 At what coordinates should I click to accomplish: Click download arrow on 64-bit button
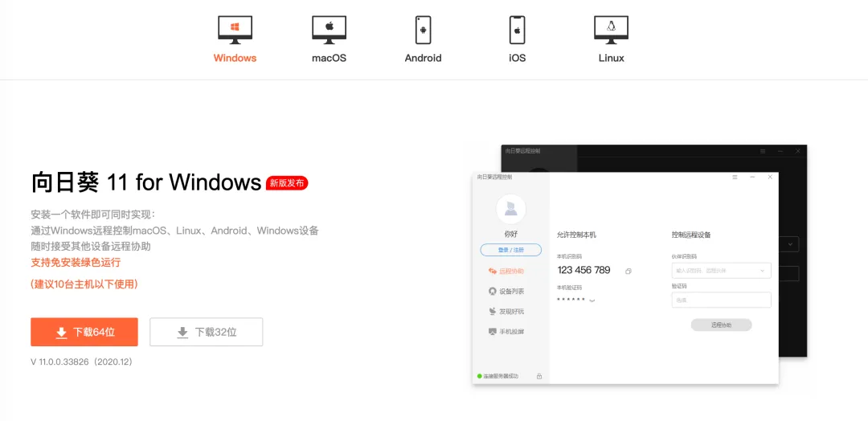click(x=61, y=333)
